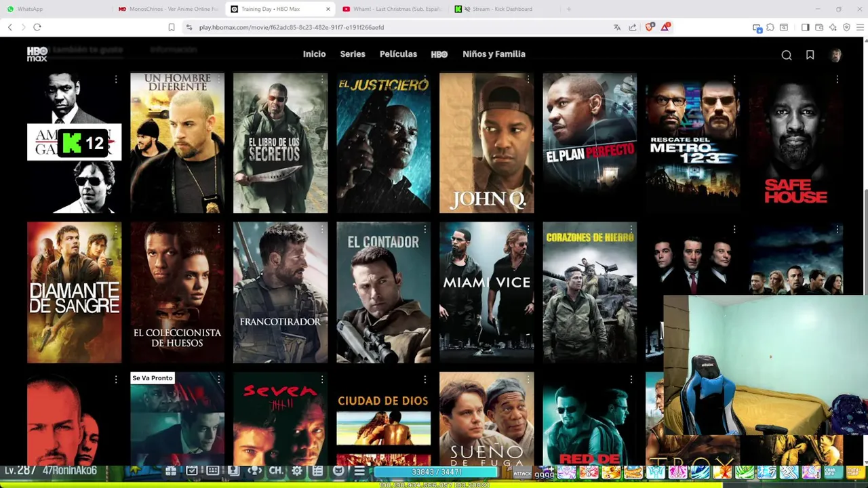Open options menu on Safe House poster
The height and width of the screenshot is (488, 868).
[x=837, y=80]
